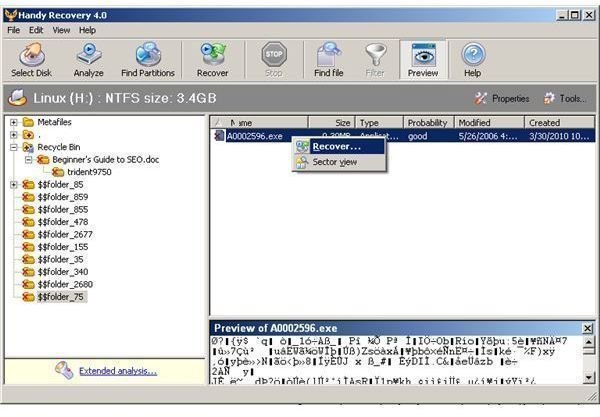Expand the dot folder node
The width and height of the screenshot is (600, 417).
pyautogui.click(x=14, y=135)
